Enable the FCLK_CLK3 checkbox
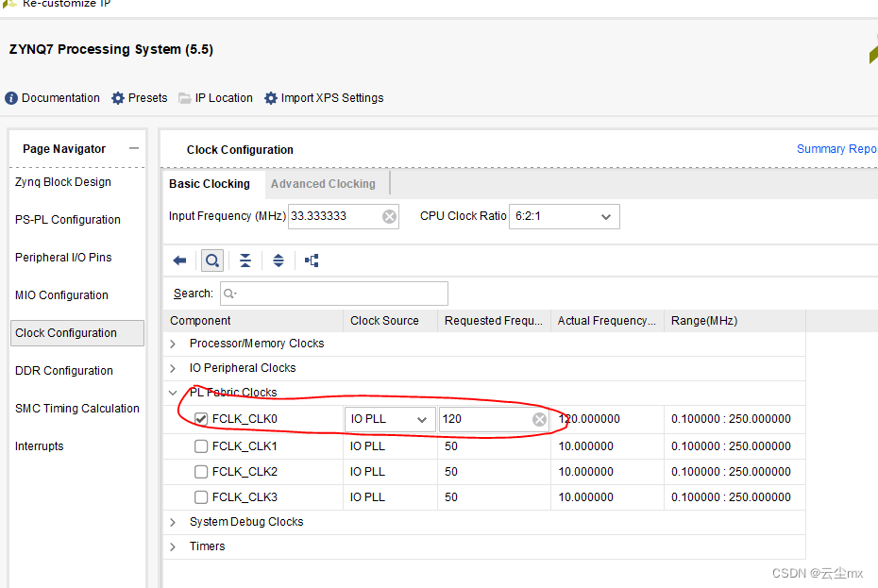Image resolution: width=878 pixels, height=588 pixels. click(201, 497)
